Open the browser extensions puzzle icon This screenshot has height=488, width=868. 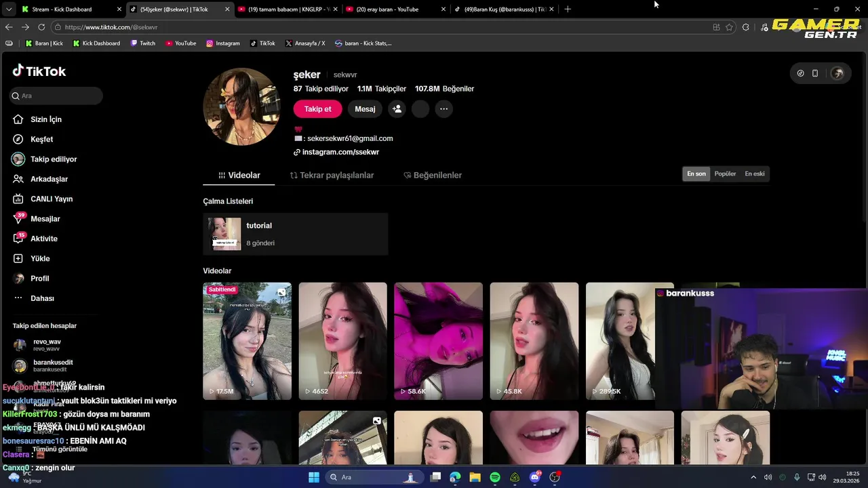coord(746,27)
